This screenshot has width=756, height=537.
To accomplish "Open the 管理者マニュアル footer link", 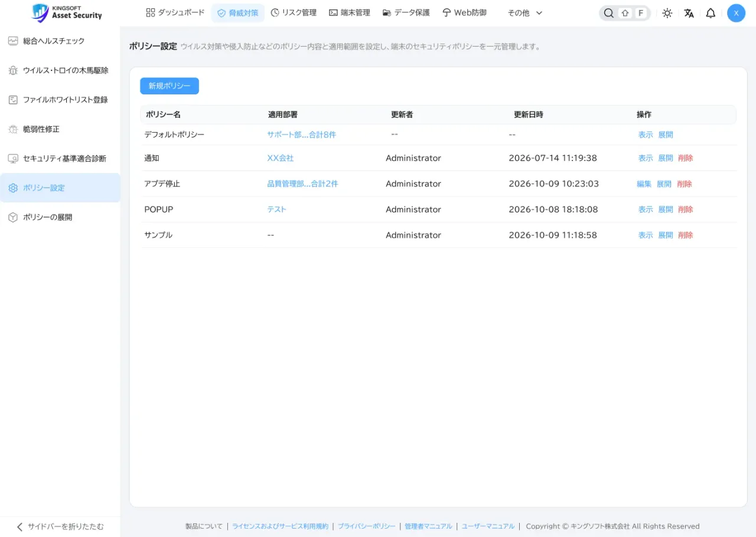I will click(428, 526).
